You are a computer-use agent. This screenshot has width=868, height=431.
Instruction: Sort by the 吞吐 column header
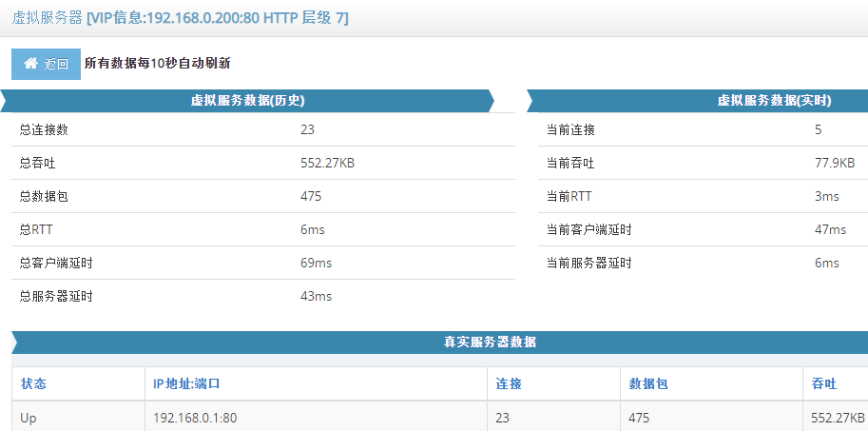[x=823, y=383]
